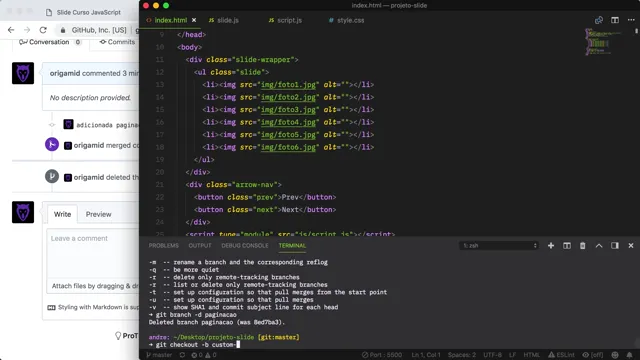Click the ProTip lightbulb icon
The height and width of the screenshot is (360, 640).
pos(118,336)
